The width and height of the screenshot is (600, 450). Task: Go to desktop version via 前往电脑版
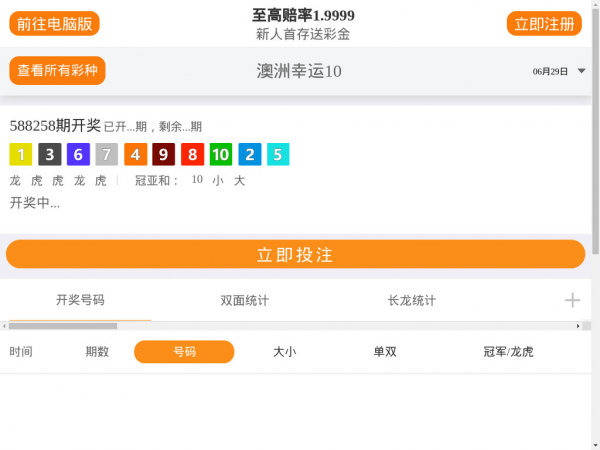click(55, 24)
